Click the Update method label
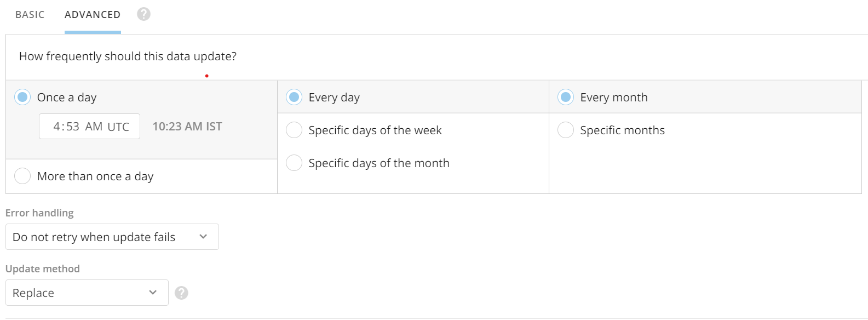This screenshot has width=868, height=320. pos(43,269)
